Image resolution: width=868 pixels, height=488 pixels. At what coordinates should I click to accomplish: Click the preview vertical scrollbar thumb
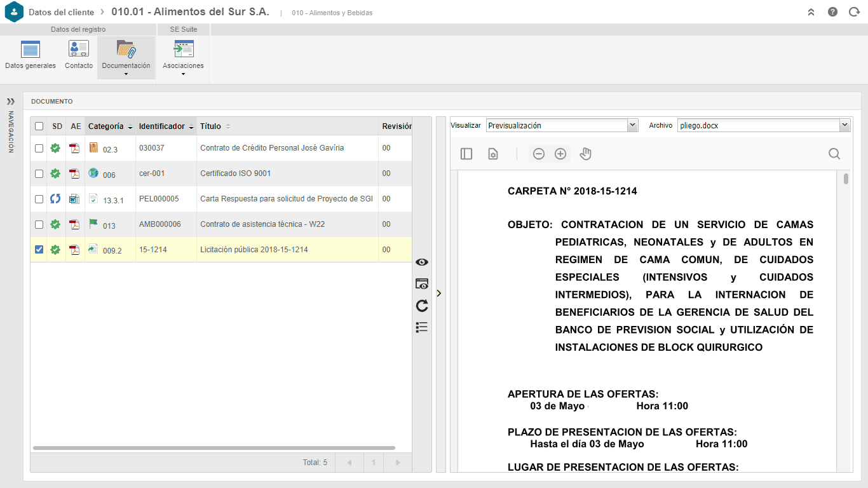coord(846,179)
